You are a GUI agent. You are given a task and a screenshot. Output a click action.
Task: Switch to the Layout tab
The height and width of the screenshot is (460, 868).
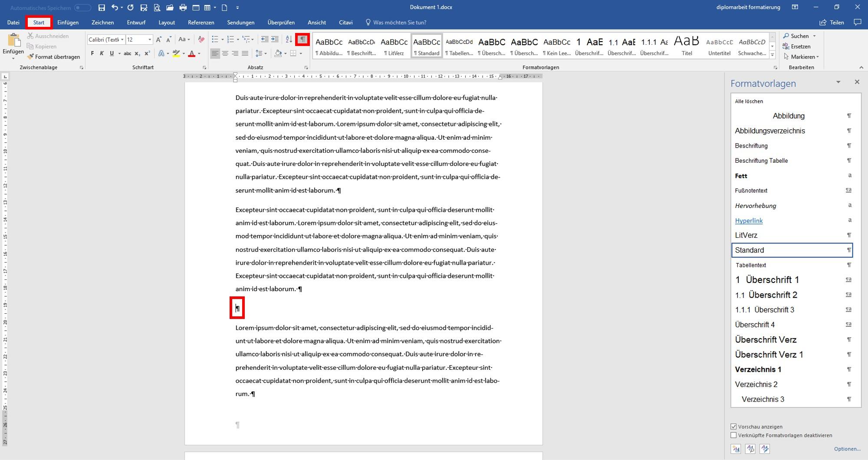[167, 23]
